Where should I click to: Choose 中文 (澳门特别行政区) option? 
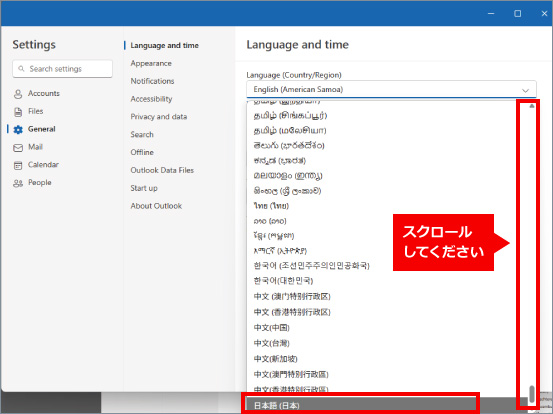292,297
